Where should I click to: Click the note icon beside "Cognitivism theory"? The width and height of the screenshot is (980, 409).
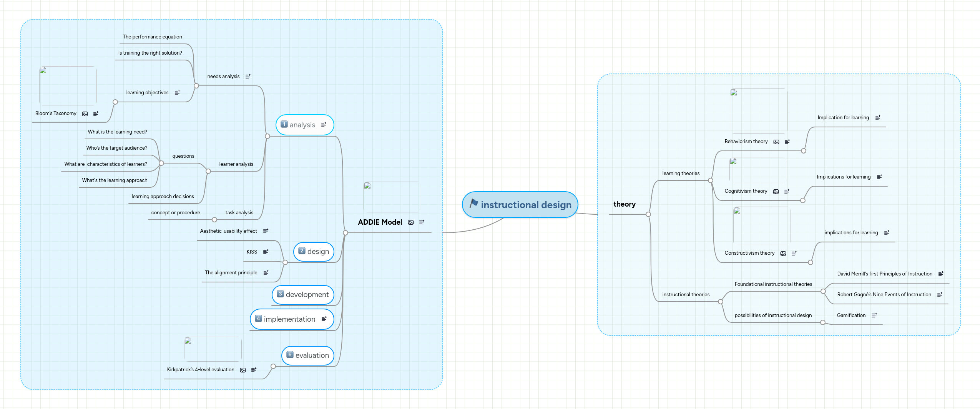click(x=787, y=191)
